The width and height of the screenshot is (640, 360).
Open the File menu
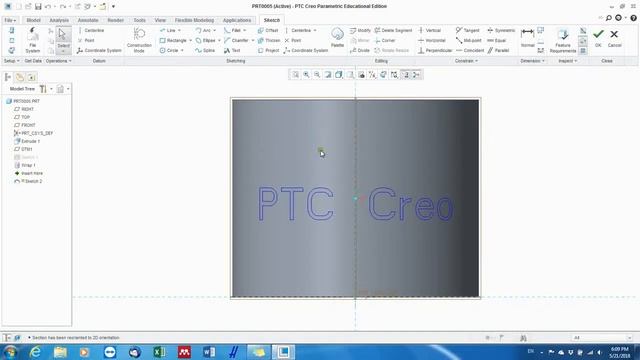point(10,20)
